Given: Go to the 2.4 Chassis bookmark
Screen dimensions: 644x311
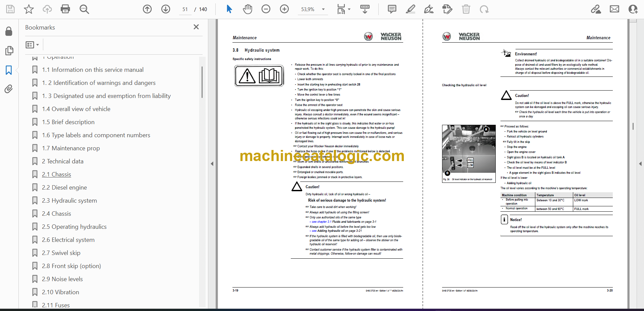Looking at the screenshot, I should point(56,214).
